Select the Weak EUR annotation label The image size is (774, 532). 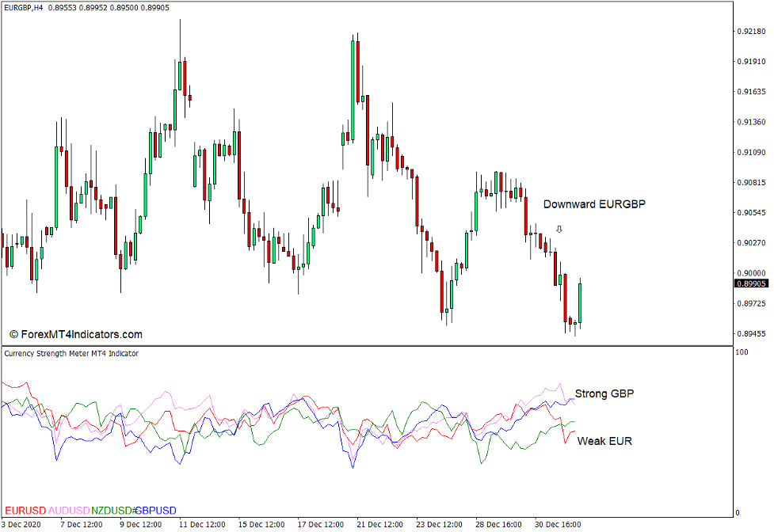coord(604,441)
